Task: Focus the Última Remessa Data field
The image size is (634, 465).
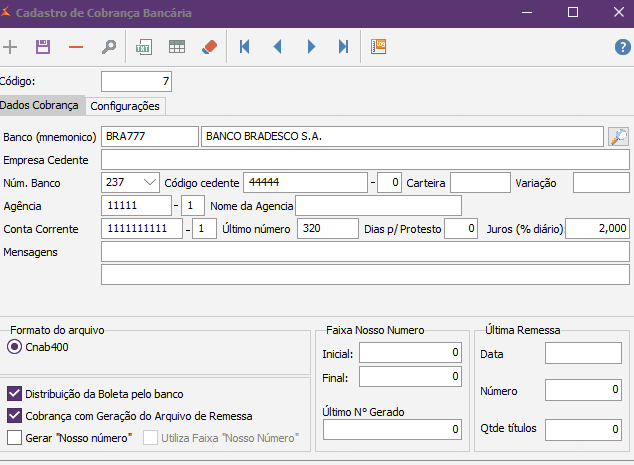Action: click(583, 353)
